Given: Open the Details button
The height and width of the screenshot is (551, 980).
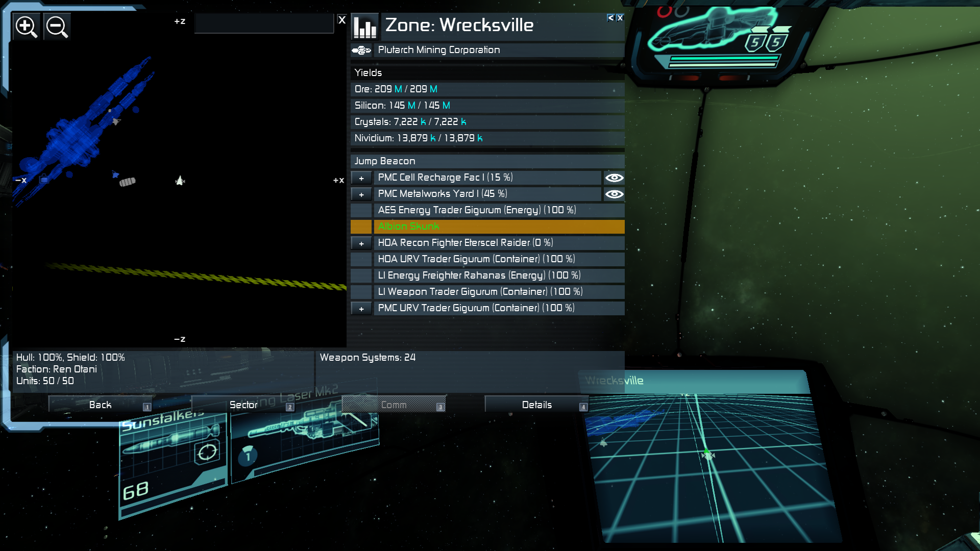Looking at the screenshot, I should (536, 405).
